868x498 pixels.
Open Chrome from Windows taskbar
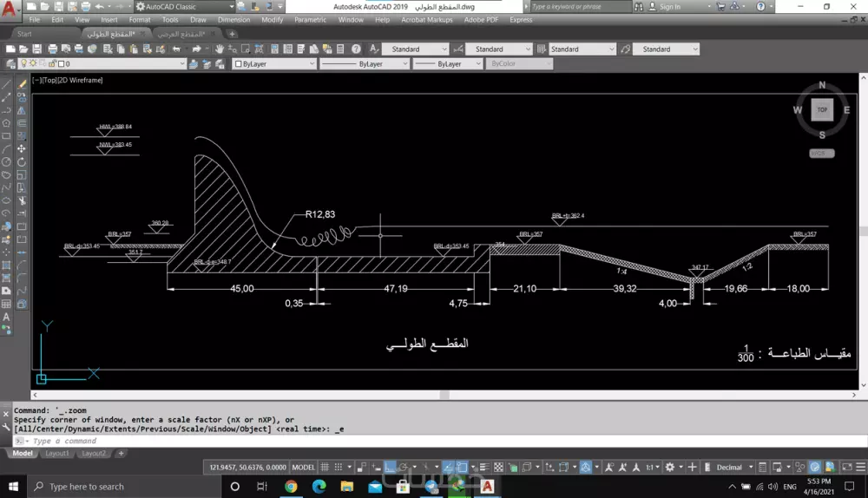pos(291,487)
